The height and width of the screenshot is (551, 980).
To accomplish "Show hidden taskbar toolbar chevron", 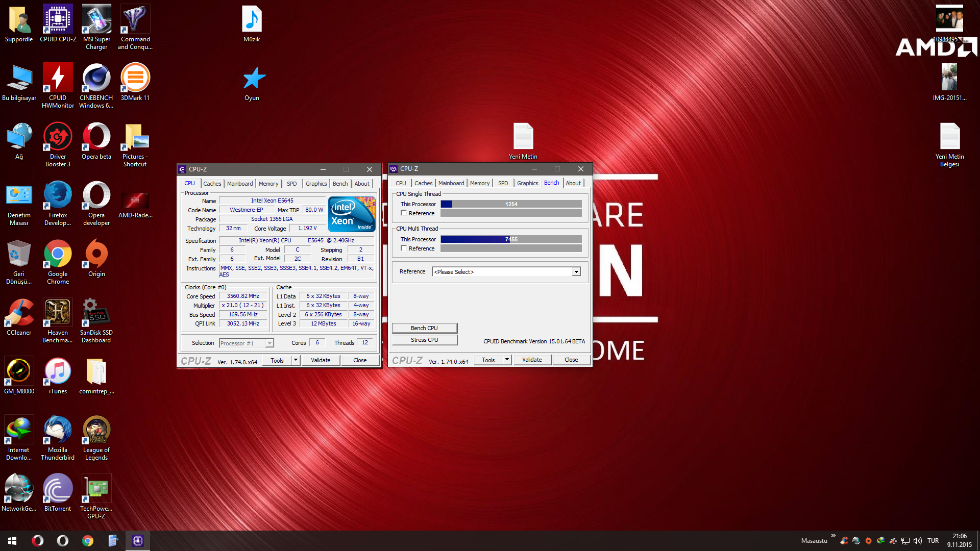I will pos(833,536).
